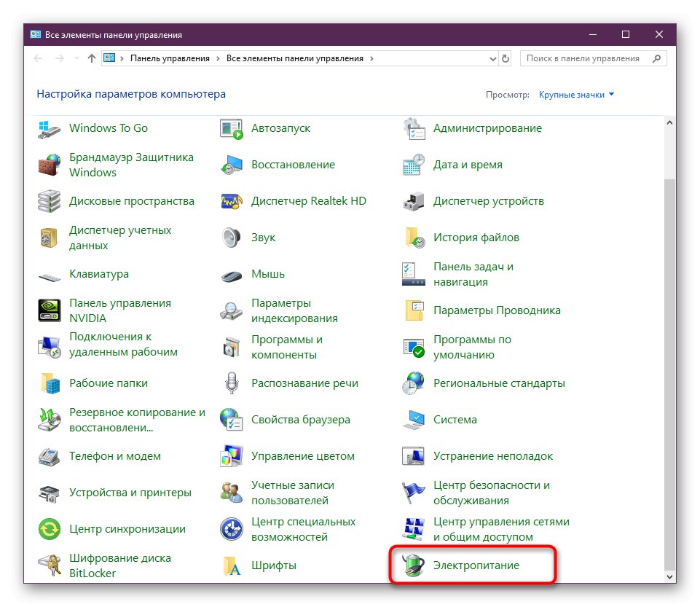Open the Администрирование icon

[x=414, y=129]
